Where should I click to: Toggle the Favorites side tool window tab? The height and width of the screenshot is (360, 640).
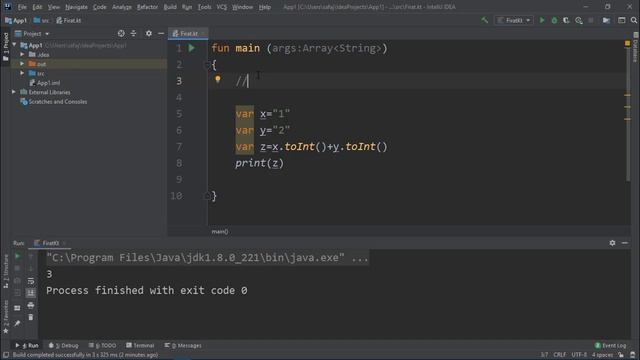(x=5, y=317)
